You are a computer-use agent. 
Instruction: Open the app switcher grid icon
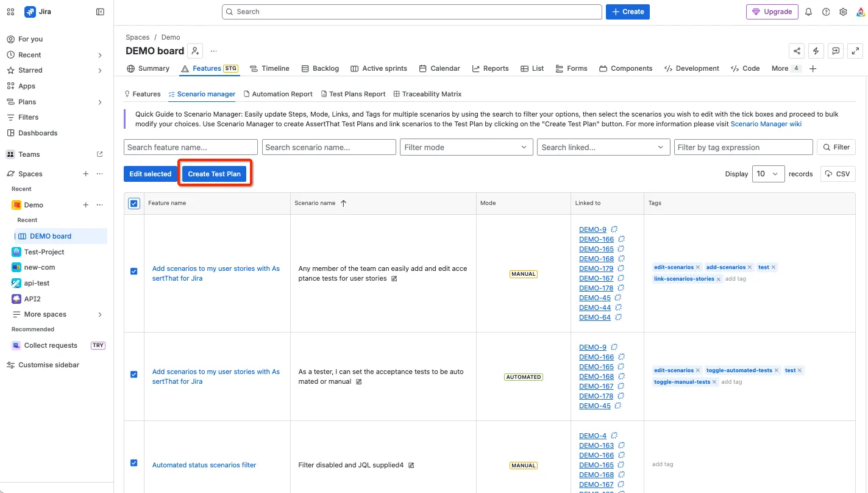click(10, 12)
